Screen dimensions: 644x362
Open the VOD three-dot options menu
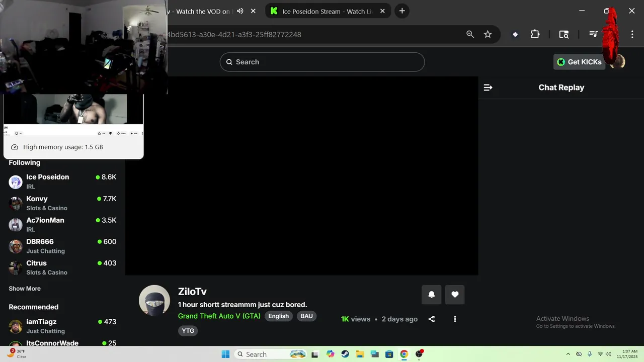[455, 319]
